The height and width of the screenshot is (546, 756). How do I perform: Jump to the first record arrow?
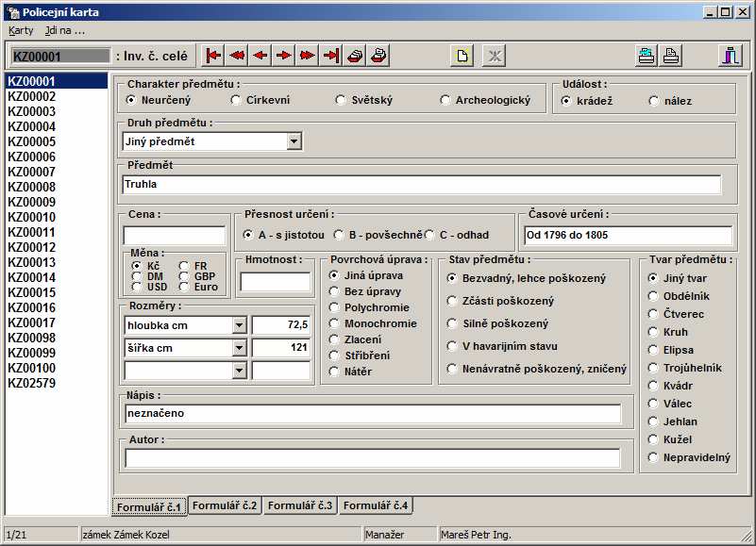213,56
